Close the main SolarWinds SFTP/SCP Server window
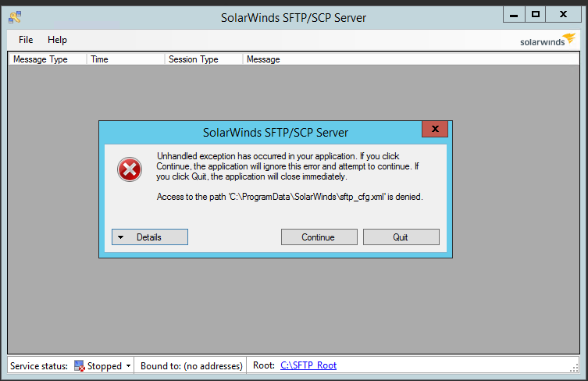Screen dimensions: 588x381 [x=563, y=15]
